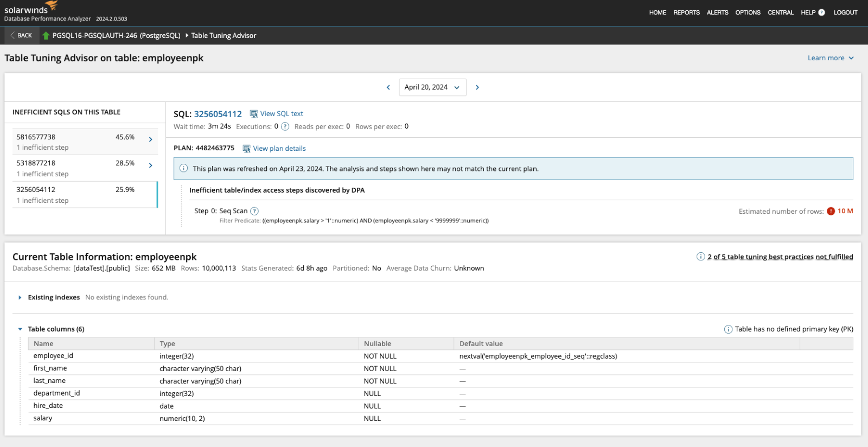This screenshot has width=868, height=447.
Task: Select the department_id column row
Action: tap(441, 394)
